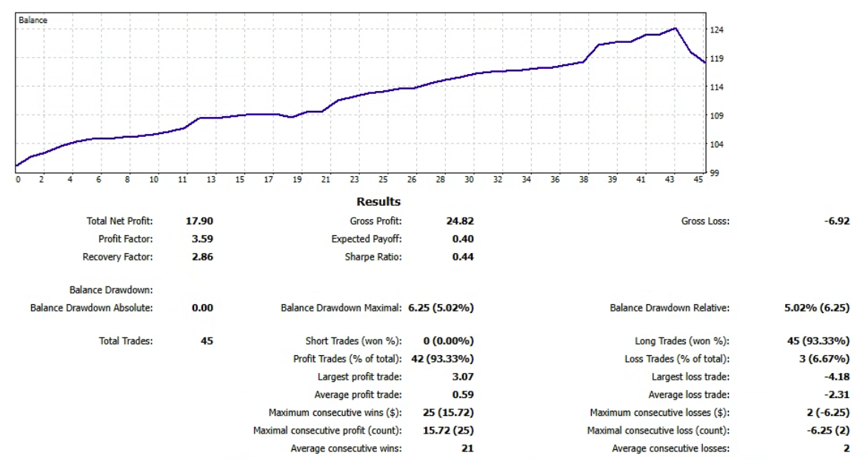Screen dimensions: 868x461
Task: Select the Largest loss trade value -4.18
Action: (x=836, y=377)
